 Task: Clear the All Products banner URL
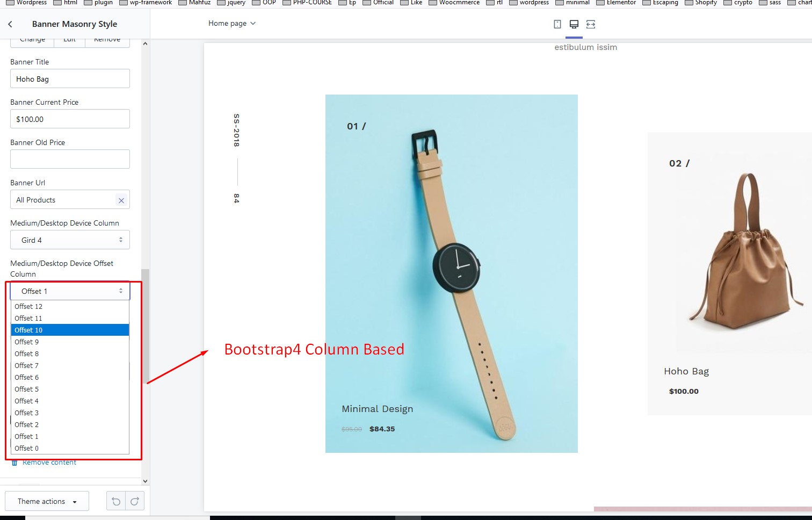coord(121,200)
